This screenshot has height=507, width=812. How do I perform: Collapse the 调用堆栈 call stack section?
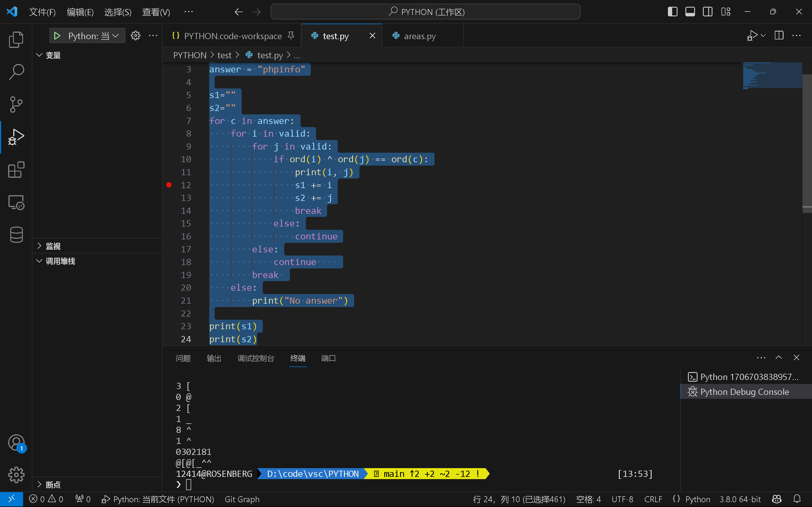[60, 261]
